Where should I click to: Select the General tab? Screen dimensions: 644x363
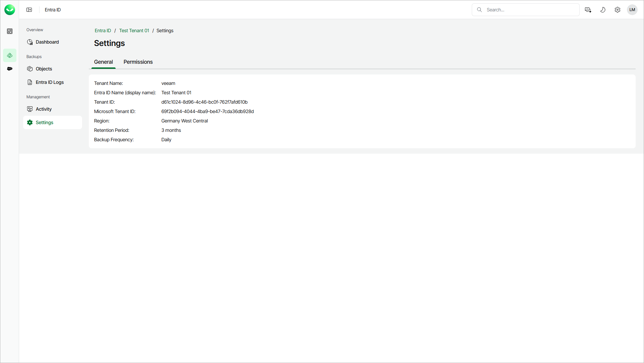(x=103, y=62)
